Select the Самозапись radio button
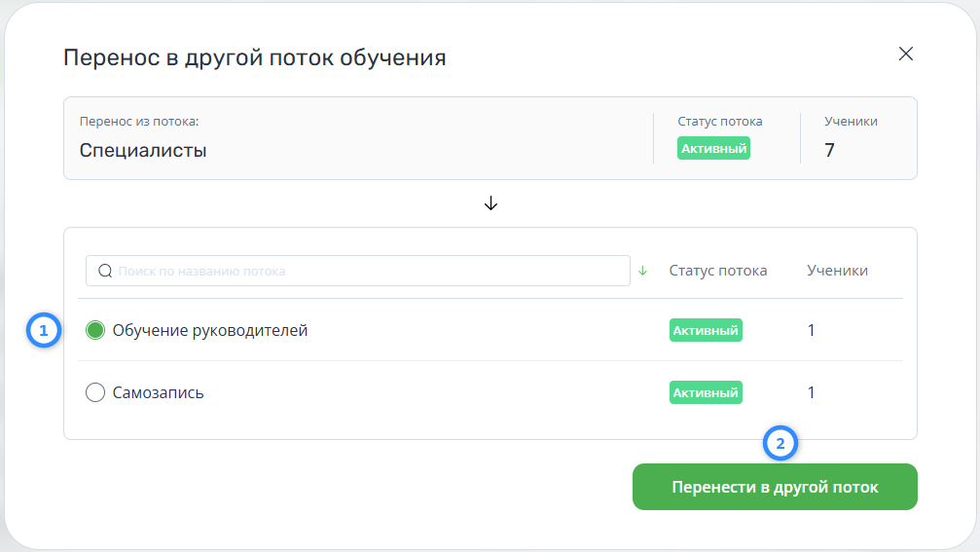Image resolution: width=980 pixels, height=552 pixels. pos(95,393)
